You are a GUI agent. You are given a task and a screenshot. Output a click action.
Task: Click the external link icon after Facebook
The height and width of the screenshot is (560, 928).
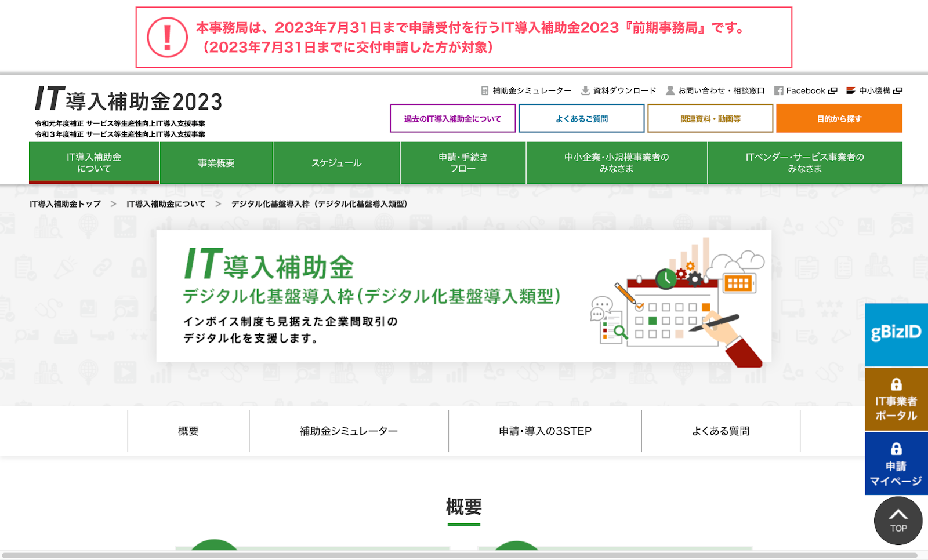point(833,90)
